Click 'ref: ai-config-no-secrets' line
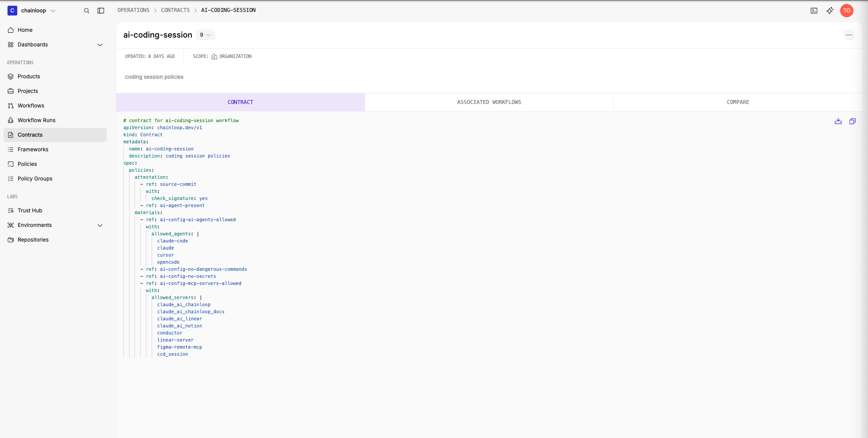Viewport: 868px width, 438px height. 178,277
